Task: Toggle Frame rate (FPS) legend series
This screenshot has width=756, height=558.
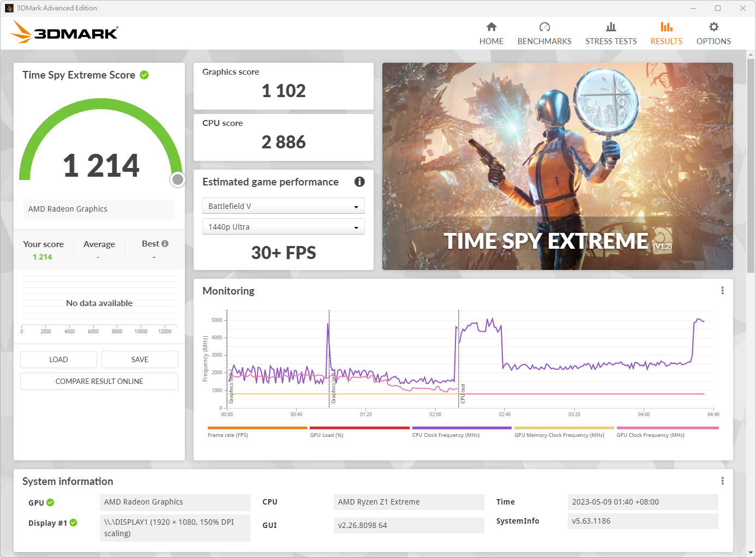Action: tap(257, 432)
